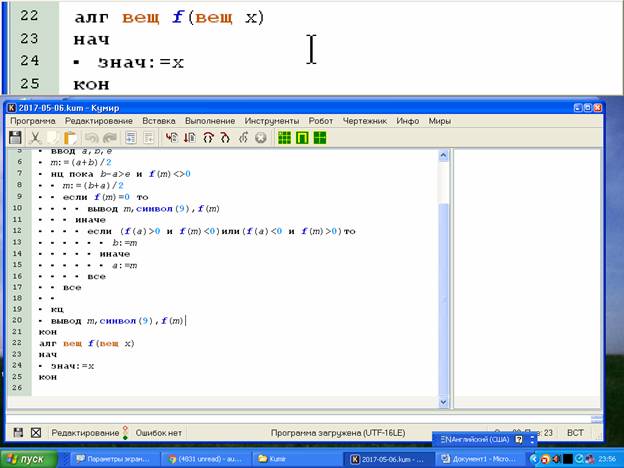Click code line 6 m:=(a+b)/2
Viewport: 624px width, 468px height.
[81, 162]
